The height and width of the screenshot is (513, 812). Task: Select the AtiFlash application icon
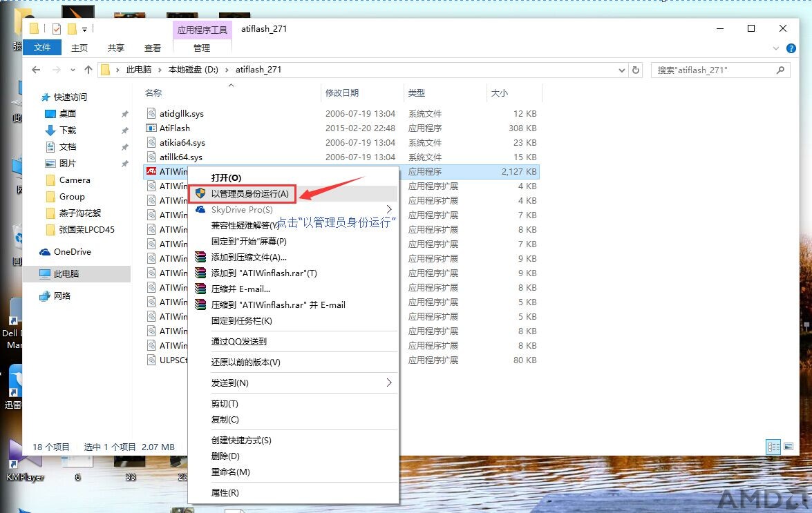pyautogui.click(x=151, y=128)
